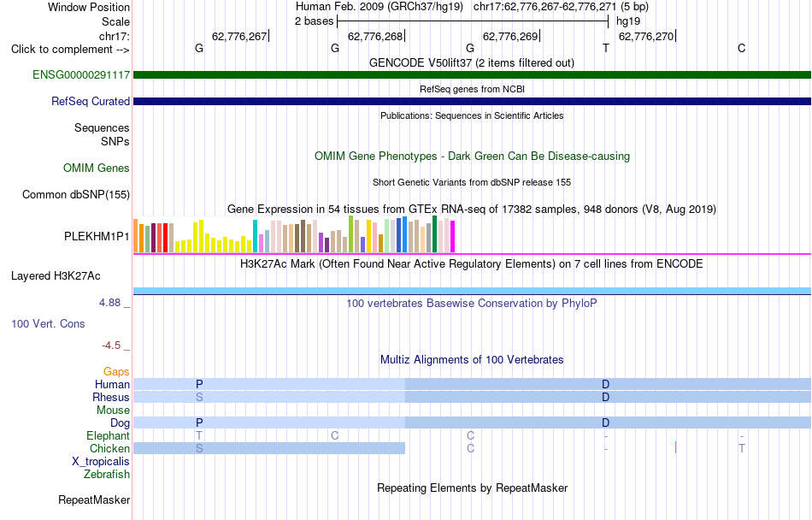Click the Human codon P in alignment
This screenshot has height=520, width=812.
click(199, 384)
